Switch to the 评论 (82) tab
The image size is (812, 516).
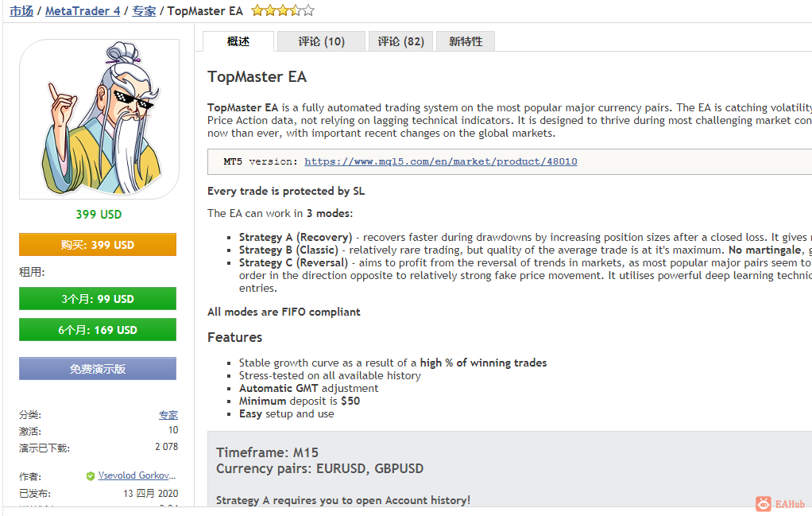(x=400, y=41)
